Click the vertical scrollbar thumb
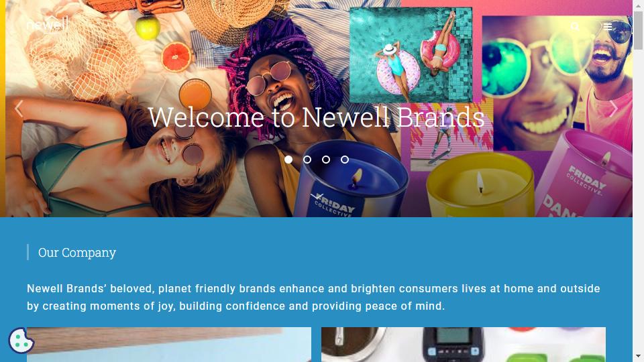644x362 pixels. point(638,30)
